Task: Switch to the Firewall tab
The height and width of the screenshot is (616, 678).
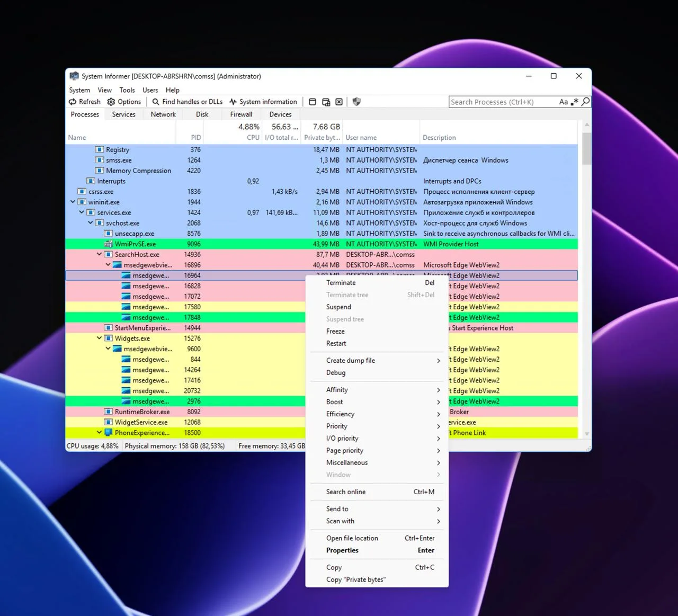Action: tap(242, 114)
